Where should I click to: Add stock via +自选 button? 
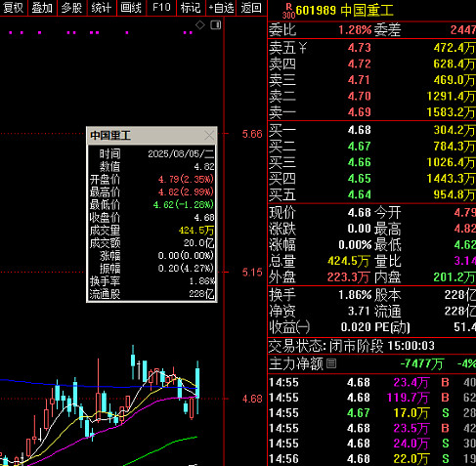tap(221, 8)
